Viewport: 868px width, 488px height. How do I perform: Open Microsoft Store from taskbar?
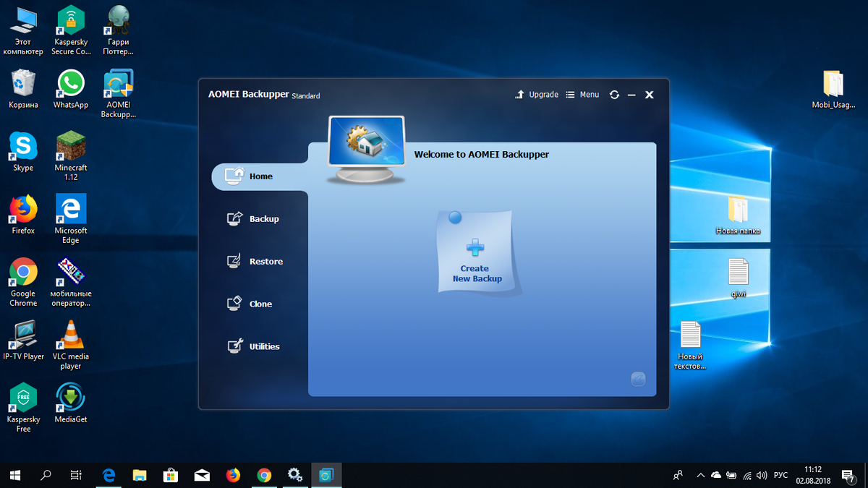pyautogui.click(x=171, y=475)
